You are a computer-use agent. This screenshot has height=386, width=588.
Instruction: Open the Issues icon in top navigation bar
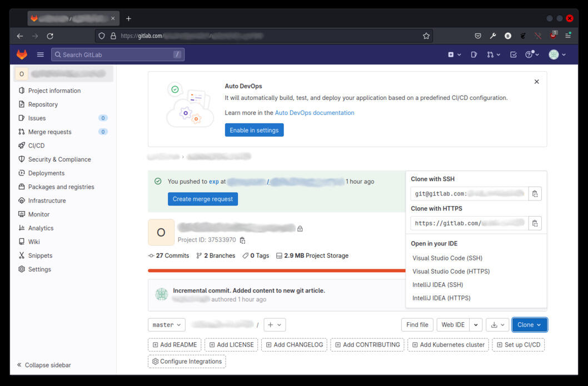474,55
